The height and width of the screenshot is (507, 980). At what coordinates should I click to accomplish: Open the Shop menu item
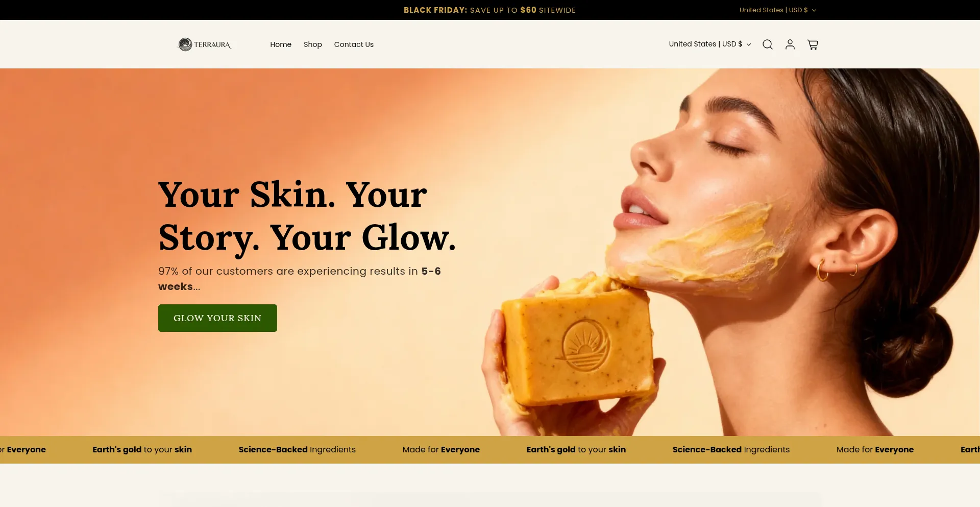point(312,44)
